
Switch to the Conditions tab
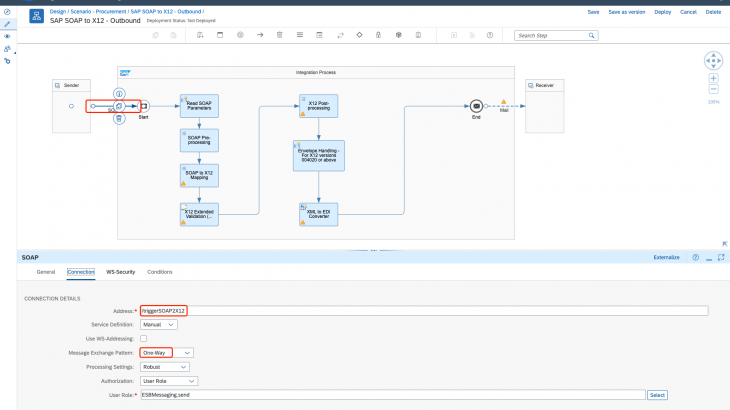tap(160, 272)
